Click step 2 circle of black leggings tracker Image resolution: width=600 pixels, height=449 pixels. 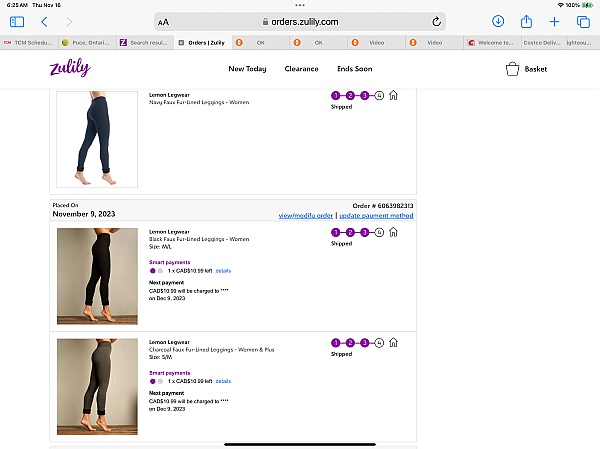pyautogui.click(x=350, y=232)
